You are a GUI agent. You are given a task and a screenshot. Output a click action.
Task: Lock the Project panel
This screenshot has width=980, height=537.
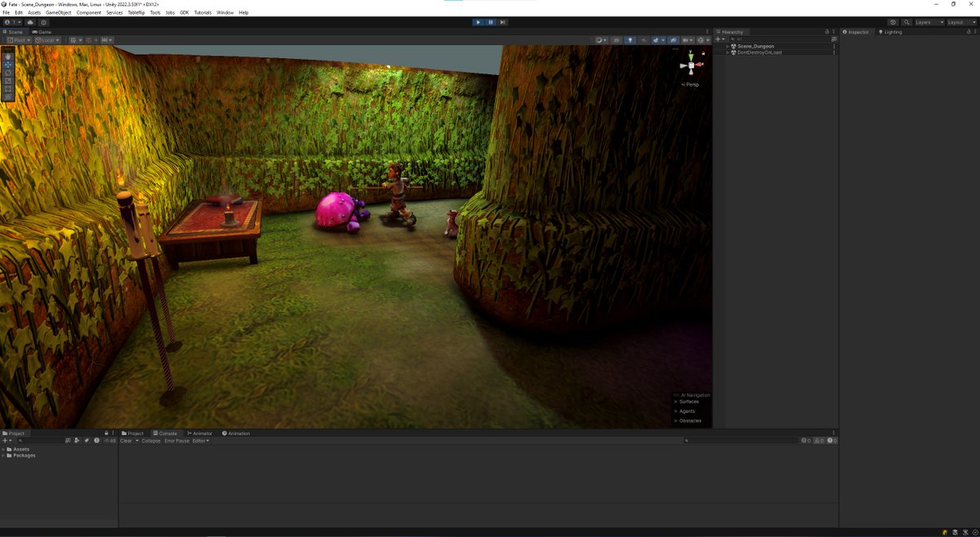point(106,433)
